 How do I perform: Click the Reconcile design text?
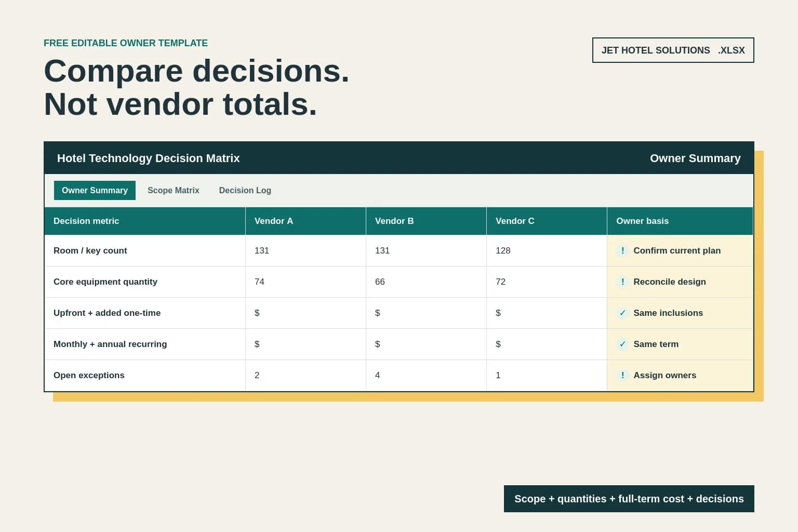670,282
